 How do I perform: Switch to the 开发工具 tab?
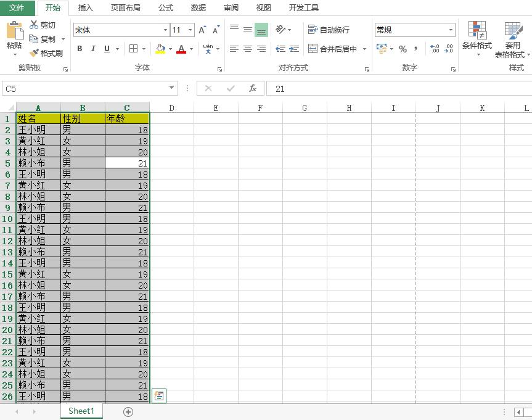coord(303,8)
